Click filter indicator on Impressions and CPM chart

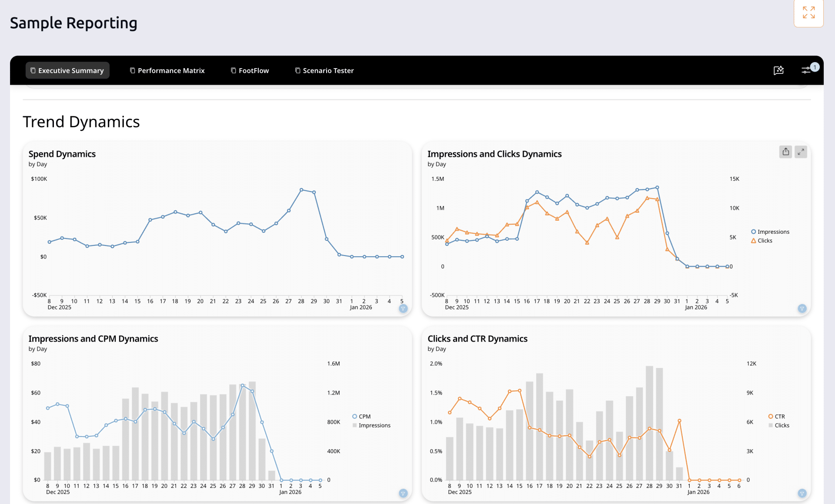(403, 493)
